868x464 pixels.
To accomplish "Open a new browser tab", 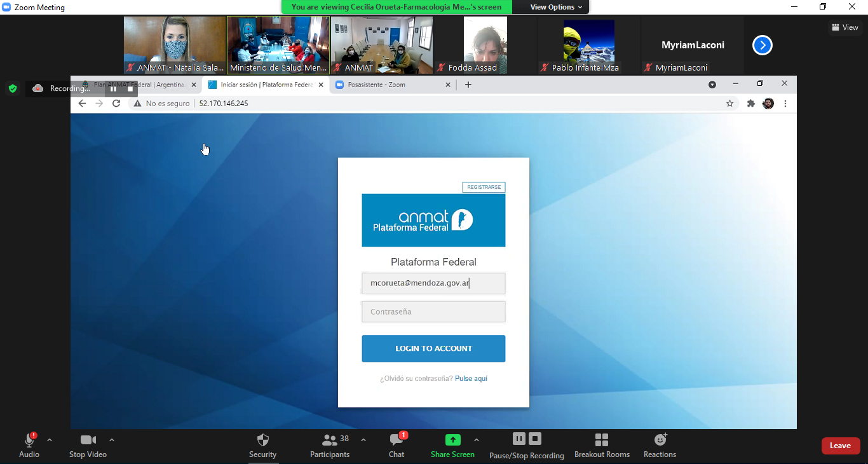I will coord(468,85).
